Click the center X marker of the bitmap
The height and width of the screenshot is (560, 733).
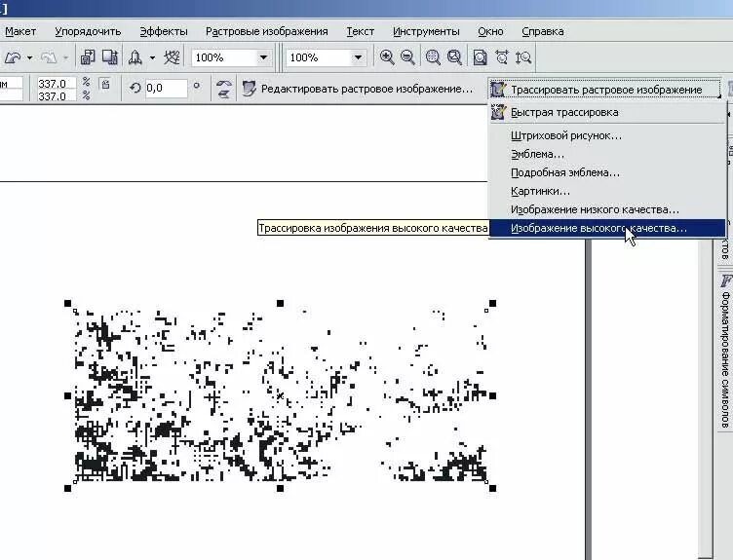point(280,396)
